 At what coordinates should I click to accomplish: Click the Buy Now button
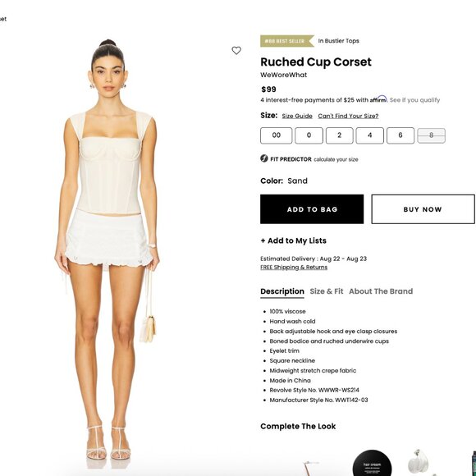click(423, 209)
